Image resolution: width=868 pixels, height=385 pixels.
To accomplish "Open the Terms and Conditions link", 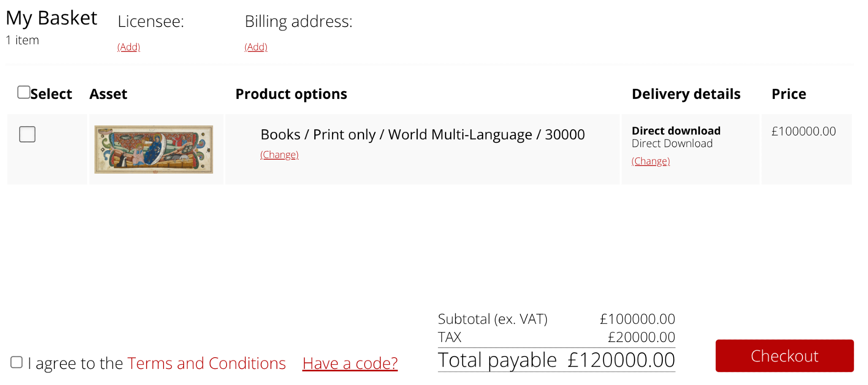I will click(x=207, y=363).
